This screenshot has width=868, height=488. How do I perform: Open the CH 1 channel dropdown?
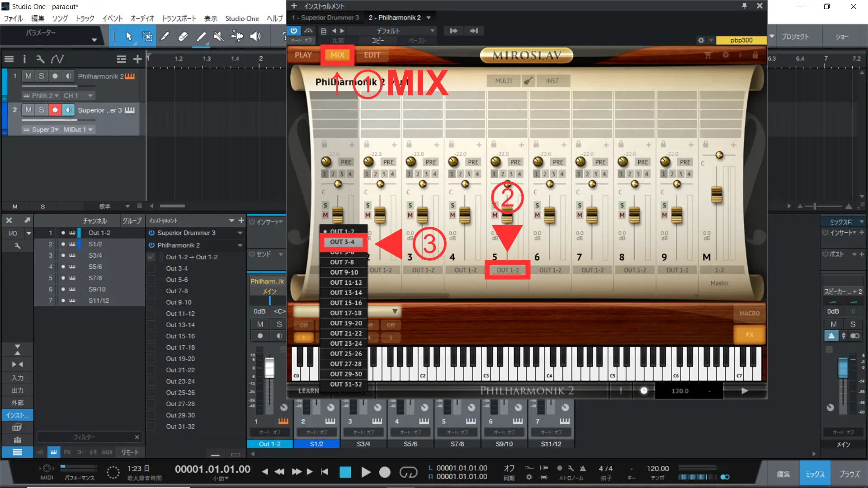(78, 95)
